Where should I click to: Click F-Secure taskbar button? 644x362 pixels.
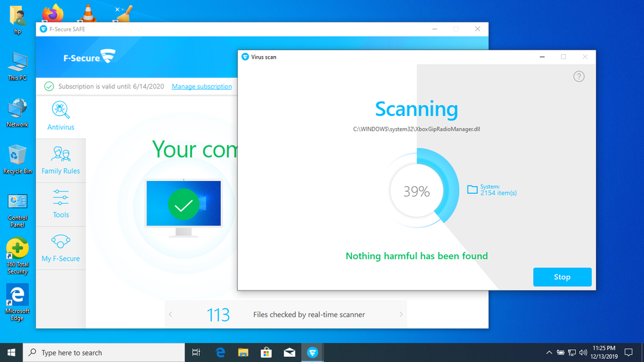(313, 352)
